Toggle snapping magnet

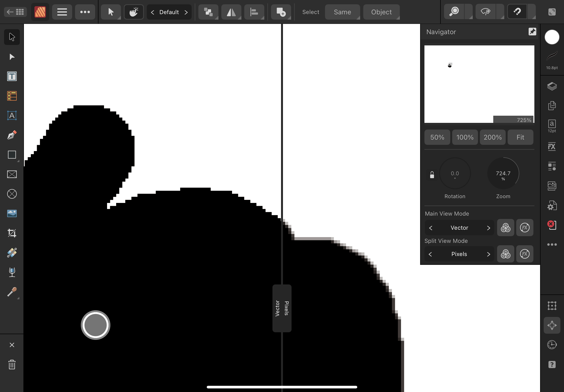pos(517,11)
